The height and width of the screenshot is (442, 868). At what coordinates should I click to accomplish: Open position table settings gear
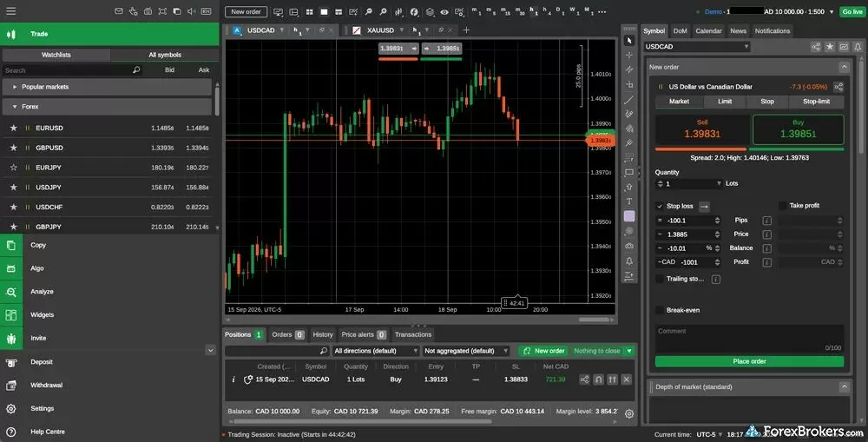click(x=628, y=413)
